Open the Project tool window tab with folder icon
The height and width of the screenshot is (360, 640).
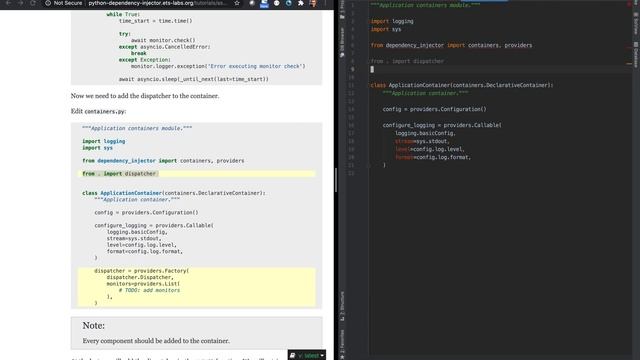(342, 10)
